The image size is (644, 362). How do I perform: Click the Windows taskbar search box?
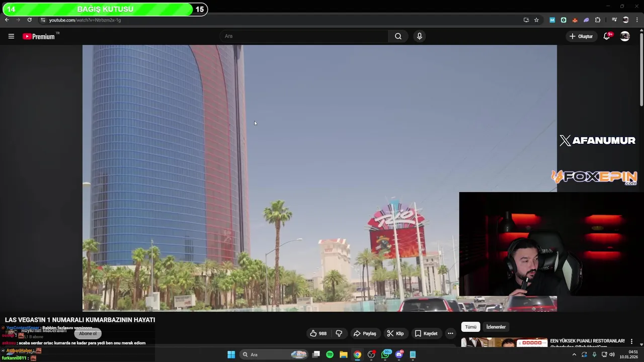click(x=274, y=354)
